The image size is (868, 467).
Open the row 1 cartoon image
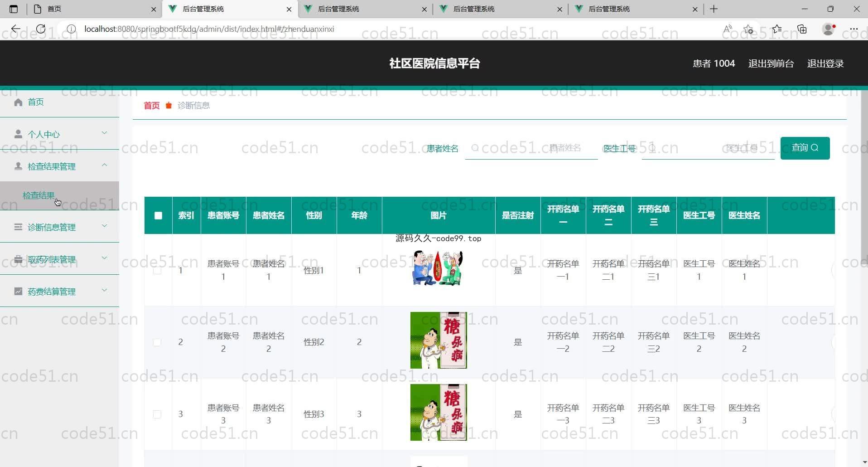pyautogui.click(x=438, y=268)
